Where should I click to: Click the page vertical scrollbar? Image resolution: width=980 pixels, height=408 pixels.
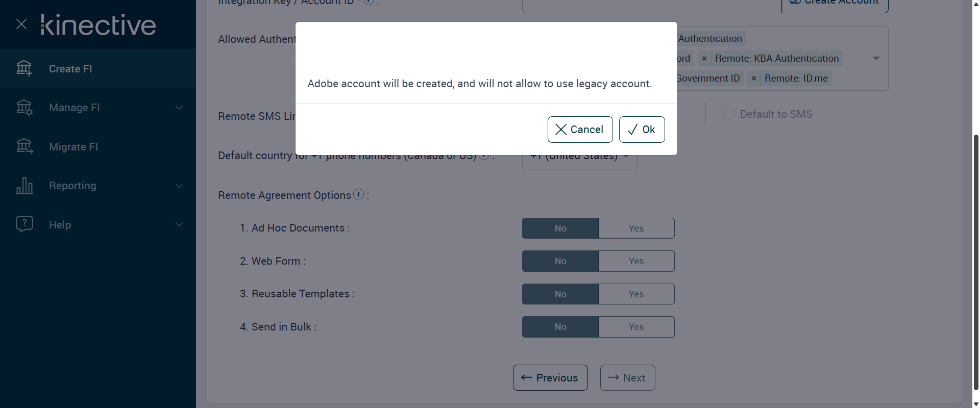(976, 255)
